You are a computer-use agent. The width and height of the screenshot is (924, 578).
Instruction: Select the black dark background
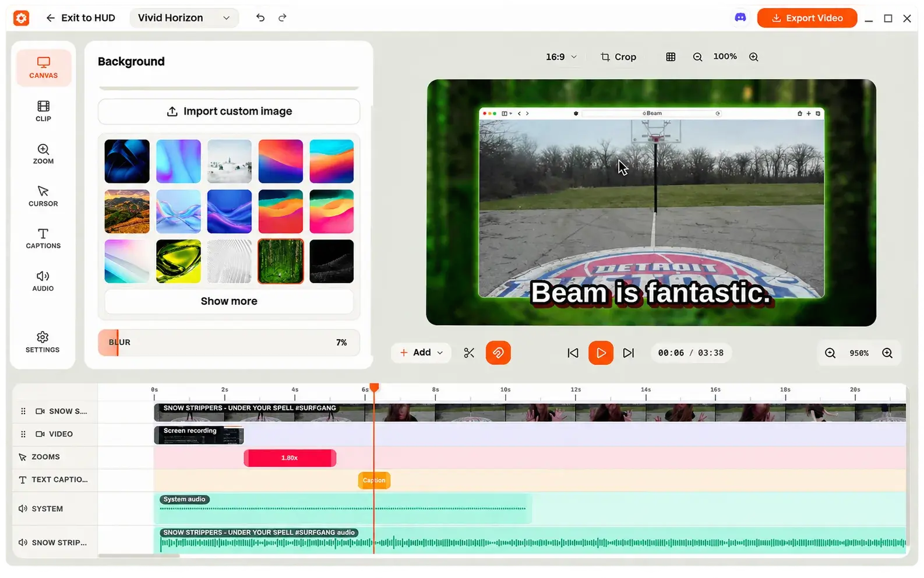[x=331, y=262]
